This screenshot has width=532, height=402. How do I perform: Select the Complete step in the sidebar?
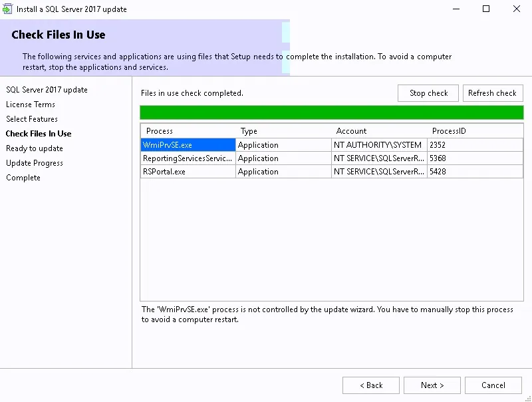(x=23, y=178)
